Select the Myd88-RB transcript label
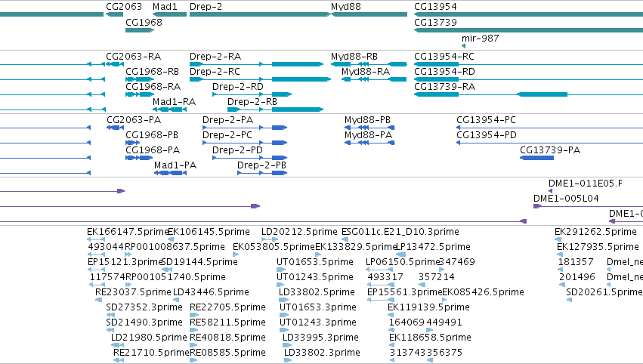The width and height of the screenshot is (643, 364). pos(354,57)
